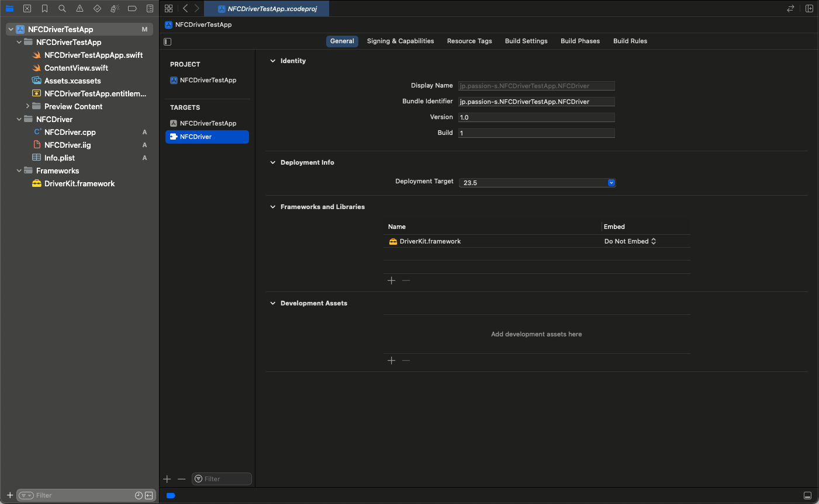Image resolution: width=819 pixels, height=504 pixels.
Task: Open the Issue navigator warning icon
Action: click(80, 9)
